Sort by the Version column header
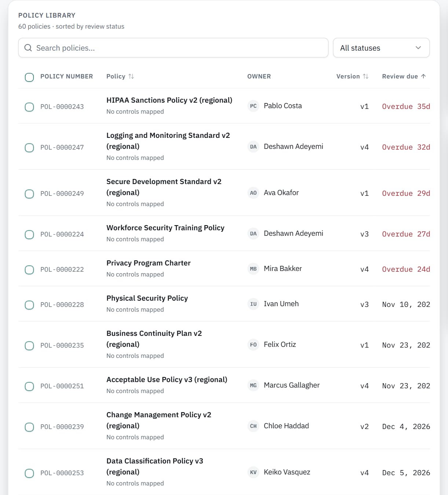 click(x=352, y=76)
